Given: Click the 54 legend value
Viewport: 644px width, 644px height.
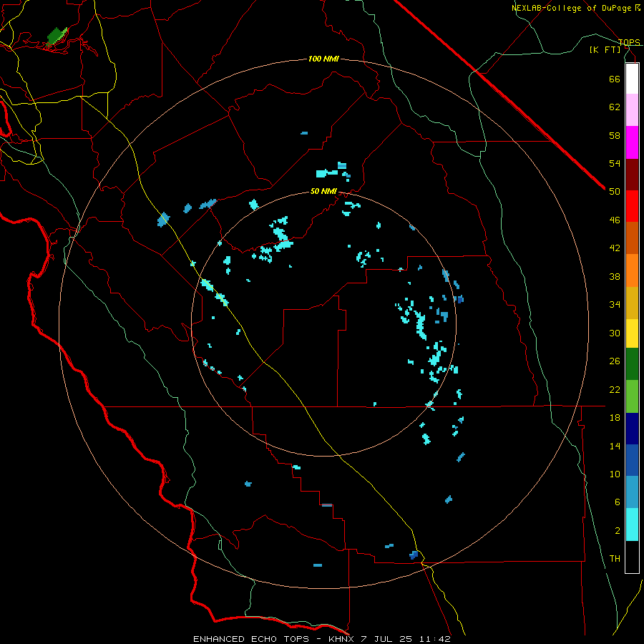Looking at the screenshot, I should click(615, 163).
